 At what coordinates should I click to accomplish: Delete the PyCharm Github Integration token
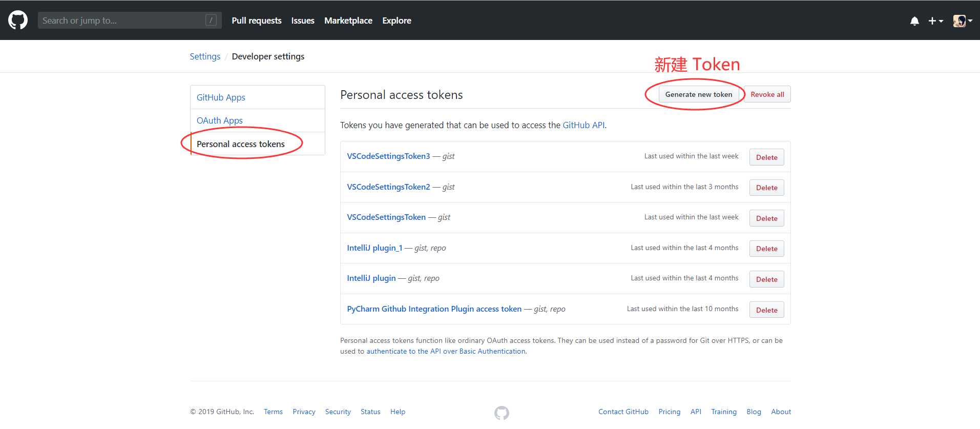coord(766,310)
